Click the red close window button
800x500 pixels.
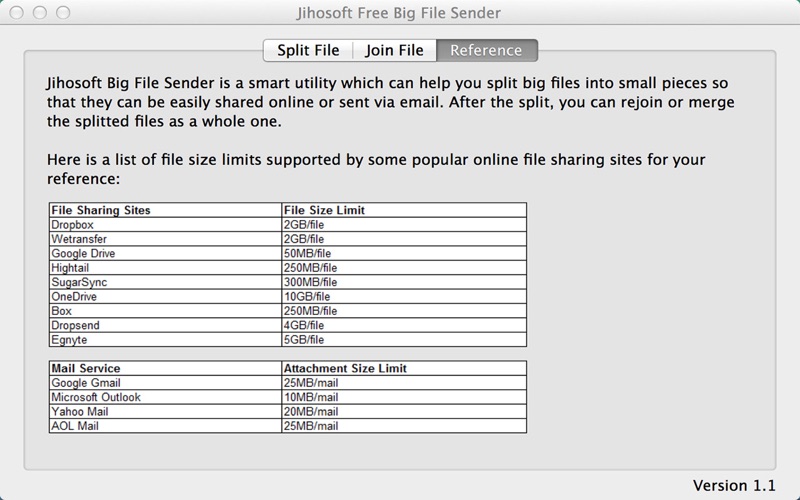[17, 12]
